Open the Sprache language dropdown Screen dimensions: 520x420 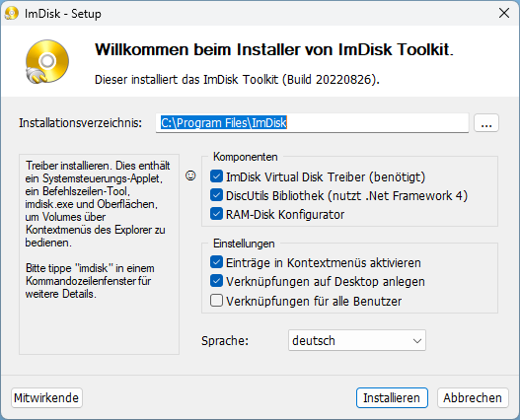click(x=357, y=340)
